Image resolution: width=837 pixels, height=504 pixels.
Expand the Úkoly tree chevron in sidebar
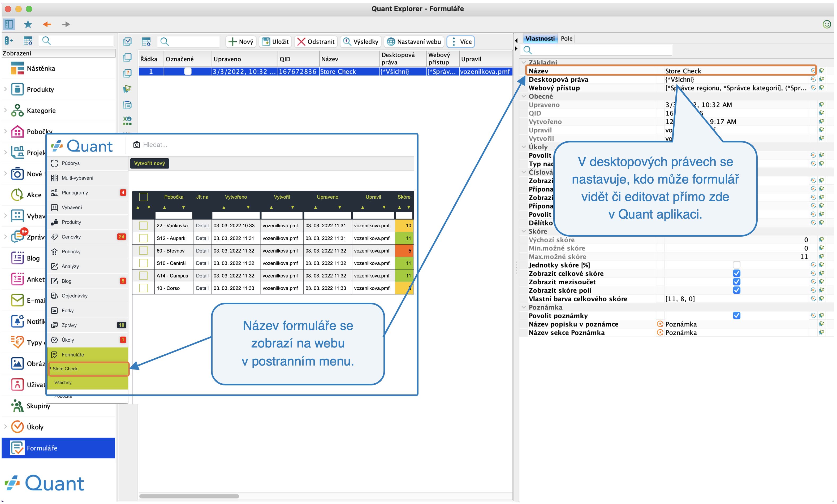[x=5, y=427]
